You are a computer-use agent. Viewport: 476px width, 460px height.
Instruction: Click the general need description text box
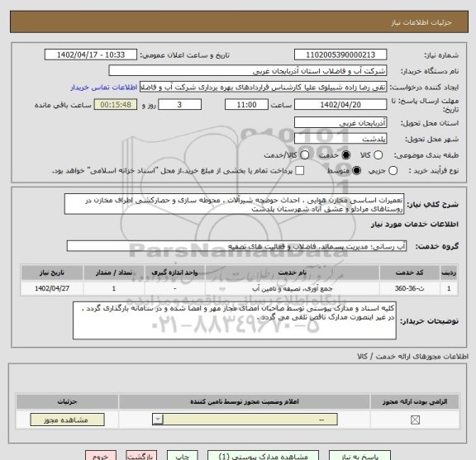pyautogui.click(x=234, y=204)
